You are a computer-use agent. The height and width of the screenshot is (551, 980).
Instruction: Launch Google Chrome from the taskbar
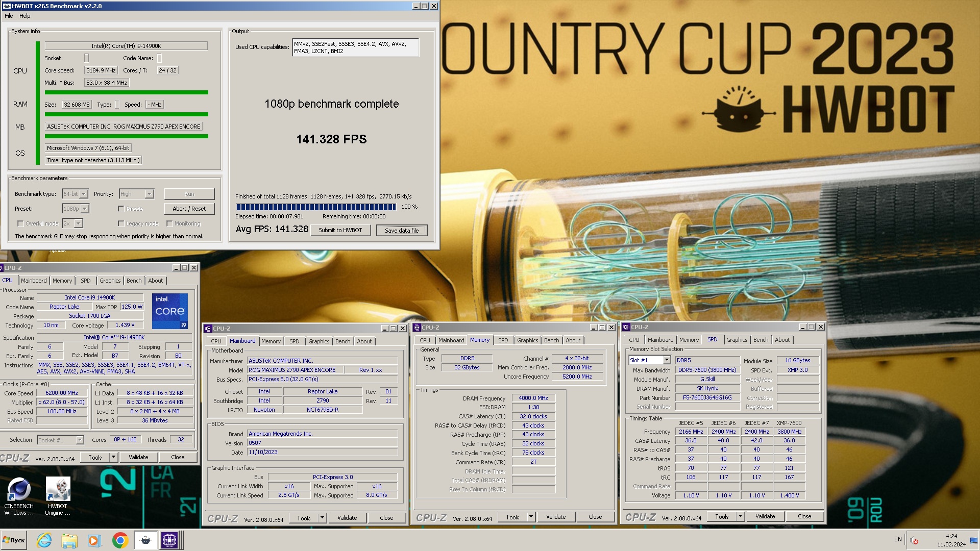tap(120, 540)
